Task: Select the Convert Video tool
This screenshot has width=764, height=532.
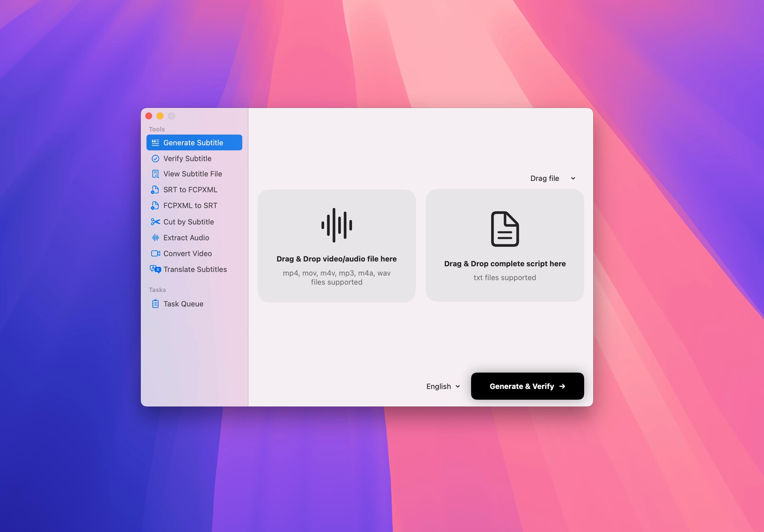Action: point(187,253)
